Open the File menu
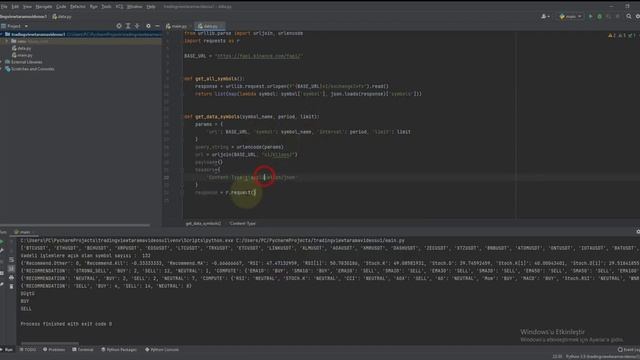Screen dimensions: 640x360 pos(4,7)
